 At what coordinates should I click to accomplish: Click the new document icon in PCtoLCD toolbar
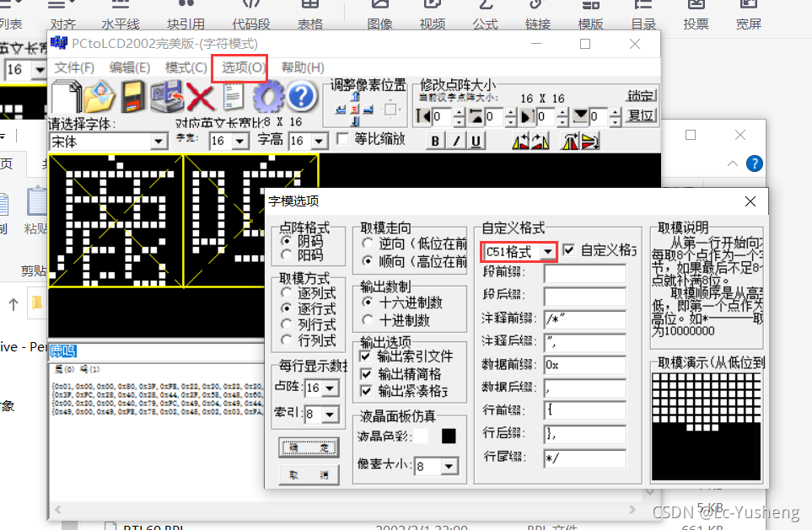click(x=67, y=97)
